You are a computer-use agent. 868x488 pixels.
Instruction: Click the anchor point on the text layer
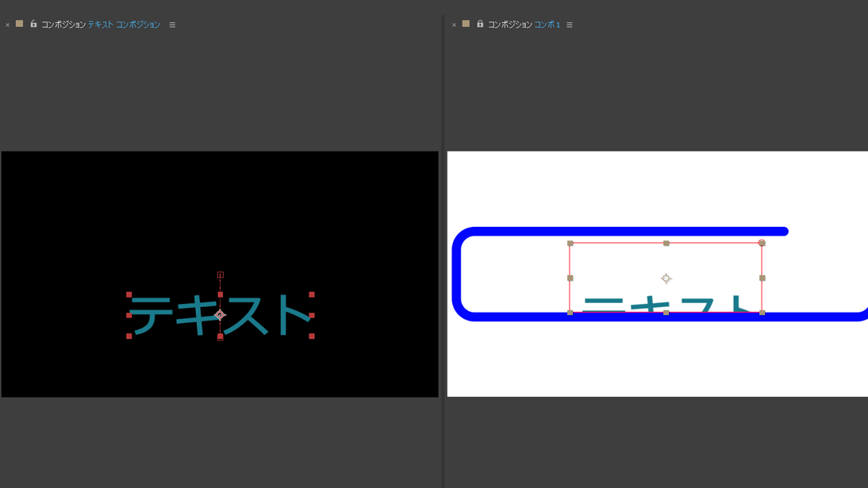[221, 315]
